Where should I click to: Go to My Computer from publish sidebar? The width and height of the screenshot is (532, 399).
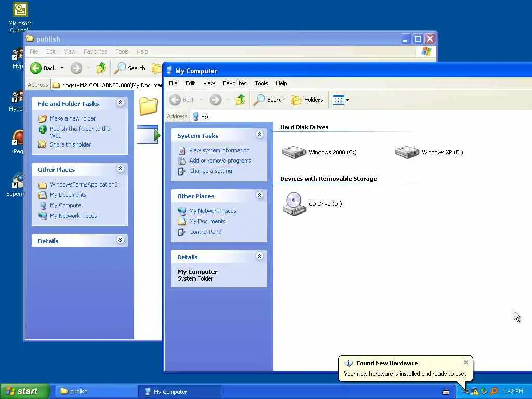pyautogui.click(x=66, y=205)
